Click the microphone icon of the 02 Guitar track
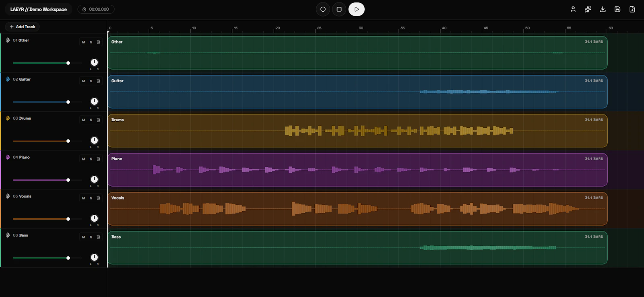The height and width of the screenshot is (297, 644). [x=8, y=79]
